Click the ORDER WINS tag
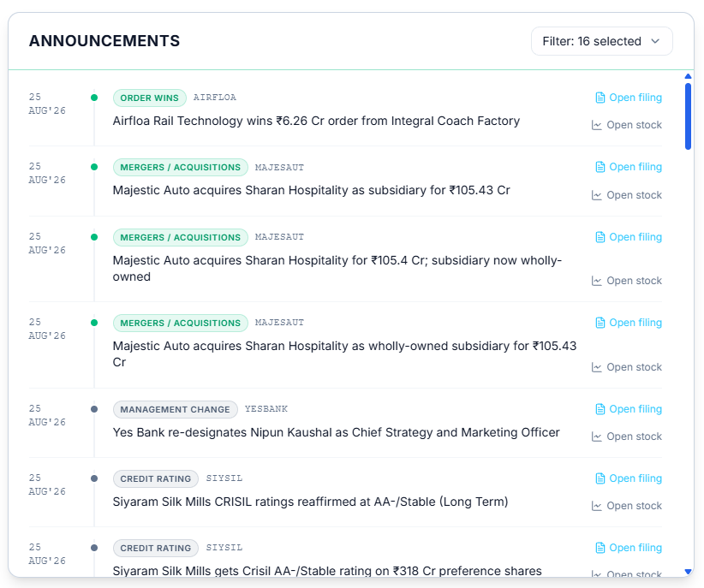This screenshot has width=704, height=588. pos(150,98)
